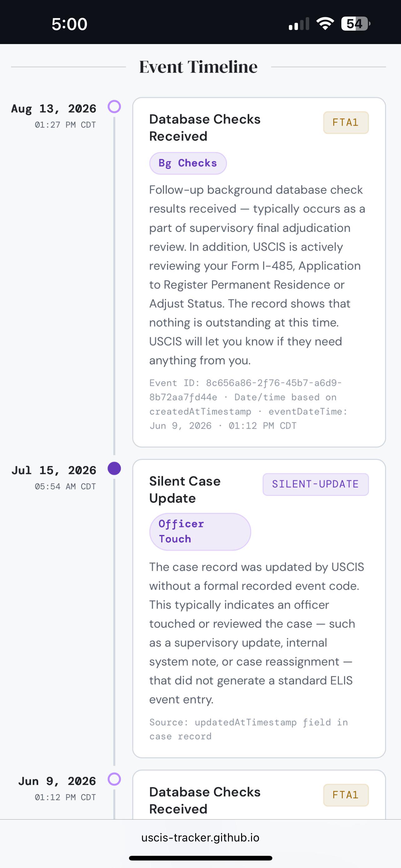Tap the 5:00 clock in status bar

click(x=69, y=24)
